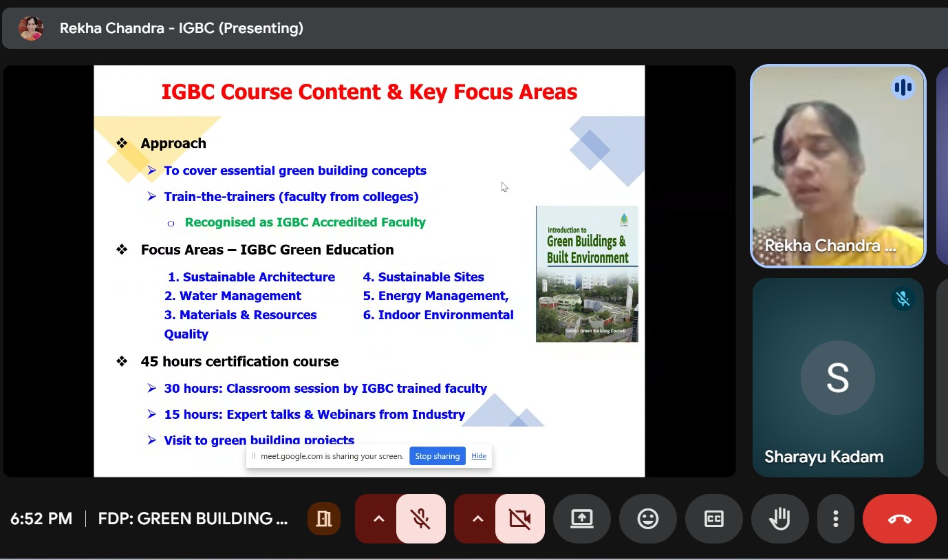Viewport: 948px width, 560px height.
Task: Open FDP: GREEN BUILDING meeting details
Action: [193, 519]
